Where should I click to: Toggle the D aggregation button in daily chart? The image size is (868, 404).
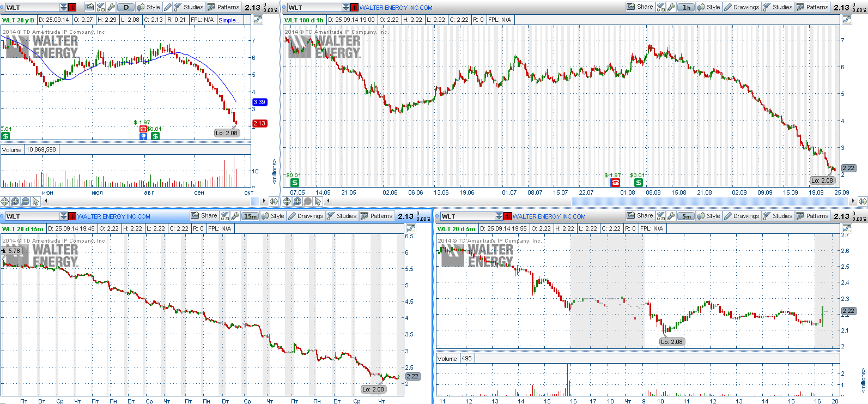click(x=126, y=7)
